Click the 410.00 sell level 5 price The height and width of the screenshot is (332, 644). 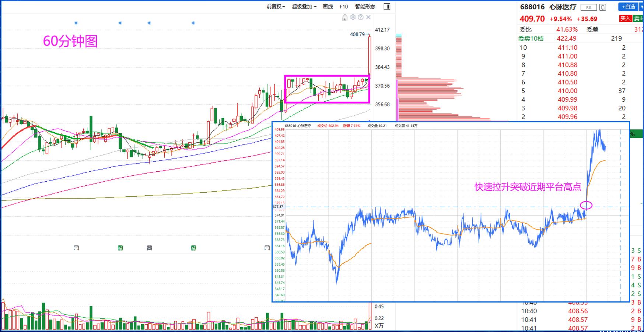coord(567,91)
